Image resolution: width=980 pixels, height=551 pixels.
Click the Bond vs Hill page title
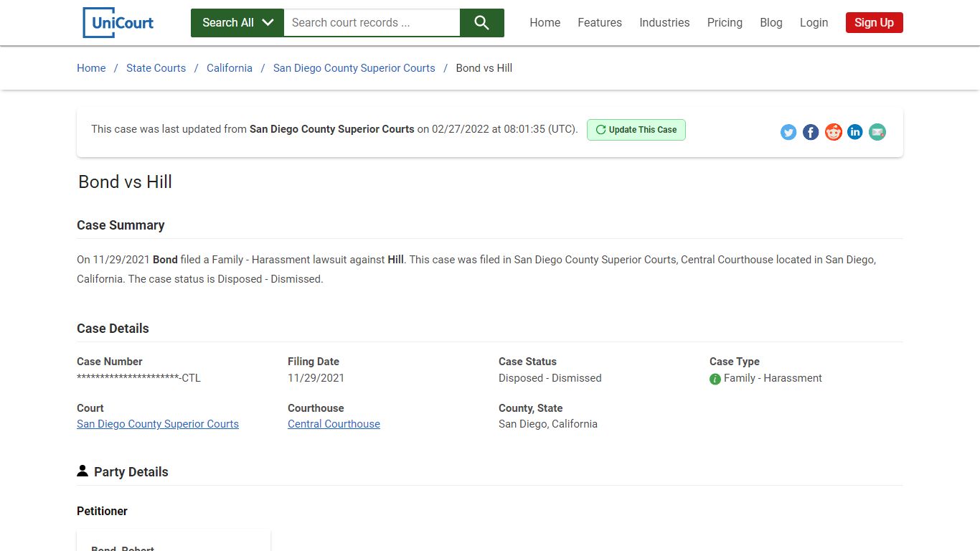(x=126, y=182)
